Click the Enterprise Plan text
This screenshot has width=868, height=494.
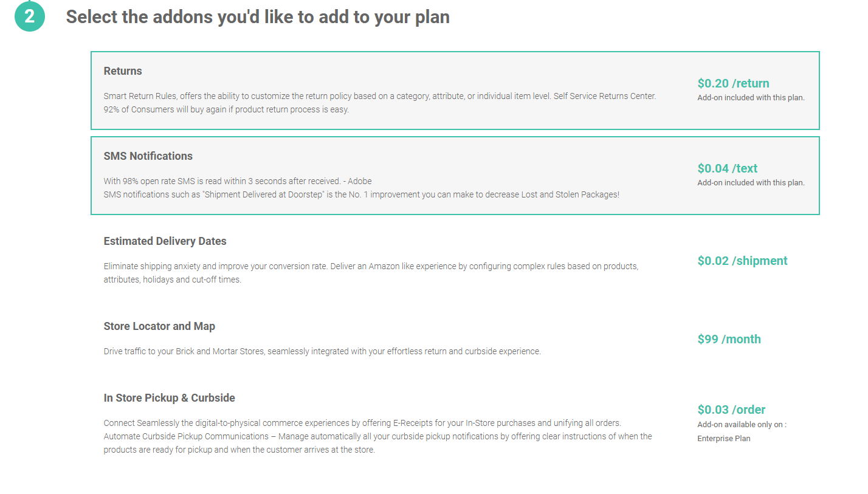(x=723, y=438)
